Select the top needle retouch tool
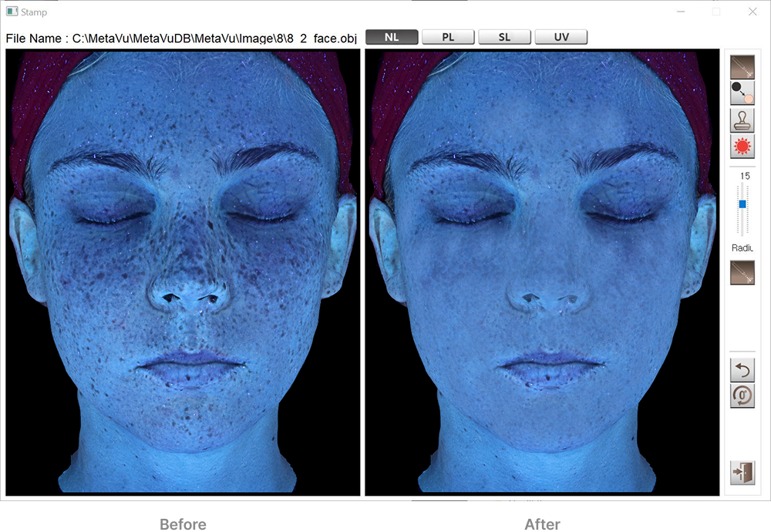The height and width of the screenshot is (532, 771). (741, 66)
